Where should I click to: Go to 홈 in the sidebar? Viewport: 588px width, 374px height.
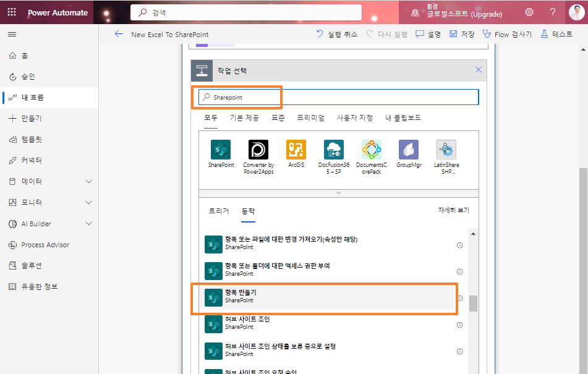(x=49, y=56)
